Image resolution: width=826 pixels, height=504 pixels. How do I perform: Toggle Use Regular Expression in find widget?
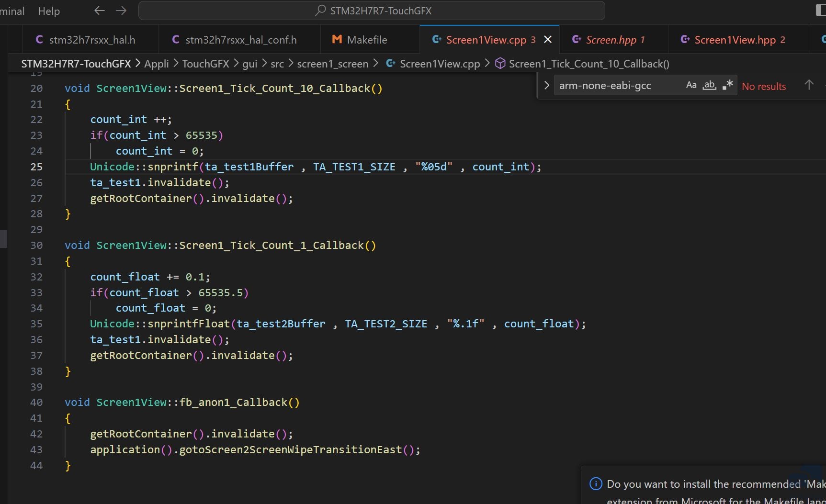tap(727, 85)
